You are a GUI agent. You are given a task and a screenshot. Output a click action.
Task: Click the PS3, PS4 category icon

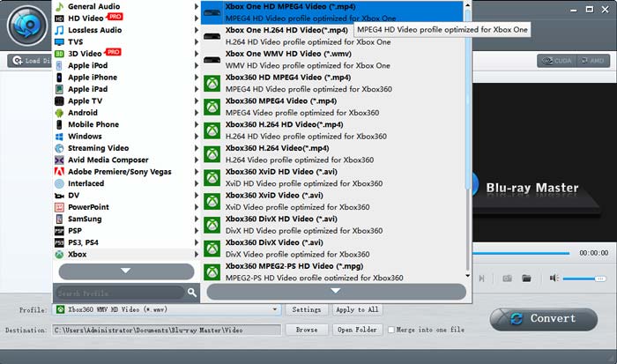point(59,242)
